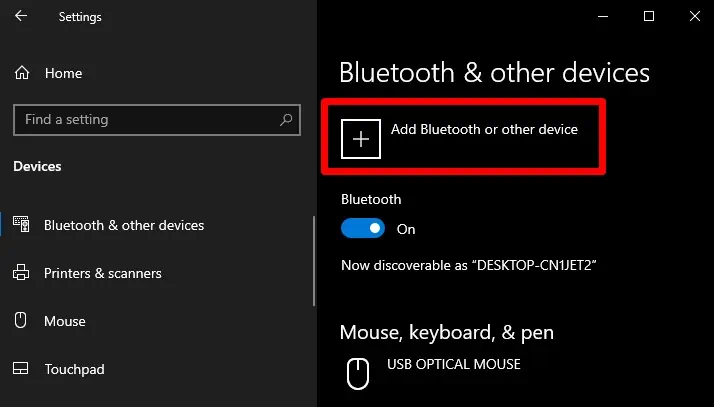This screenshot has height=407, width=714.
Task: Click the Bluetooth & other devices sidebar icon
Action: coord(21,225)
